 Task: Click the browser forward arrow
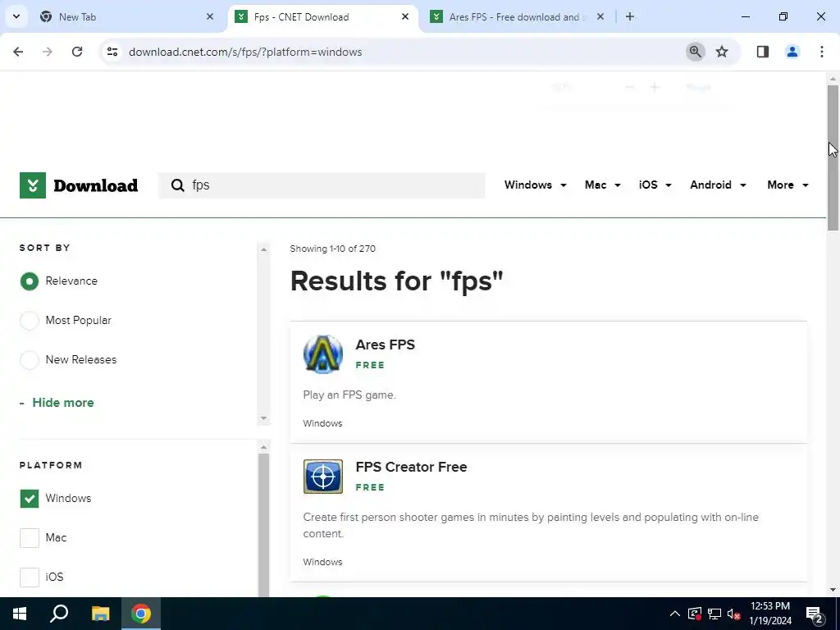pyautogui.click(x=48, y=52)
